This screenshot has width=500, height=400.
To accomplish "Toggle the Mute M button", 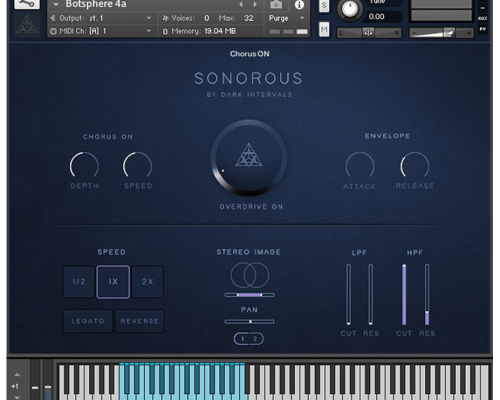I will coord(324,30).
